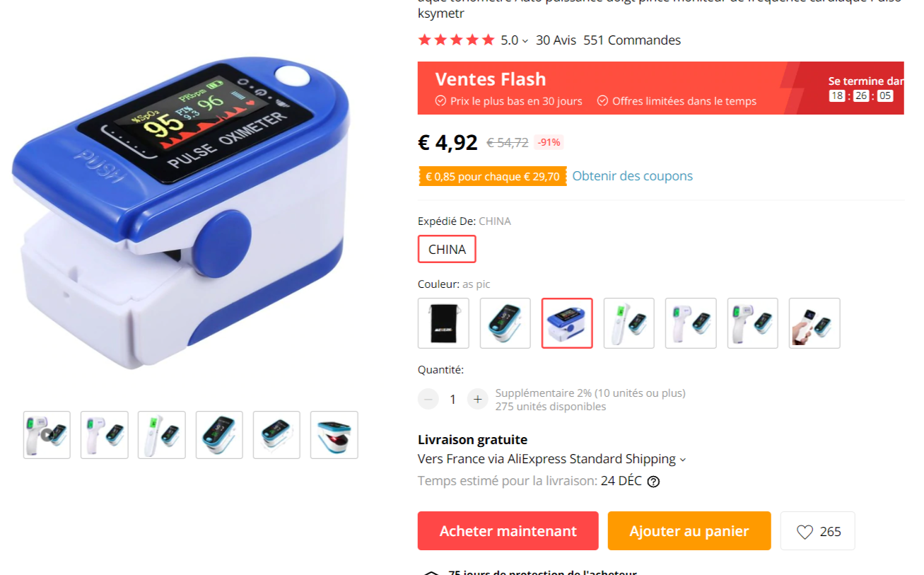Expand the AliExpress Standard Shipping dropdown
Image resolution: width=924 pixels, height=575 pixels.
click(x=683, y=460)
